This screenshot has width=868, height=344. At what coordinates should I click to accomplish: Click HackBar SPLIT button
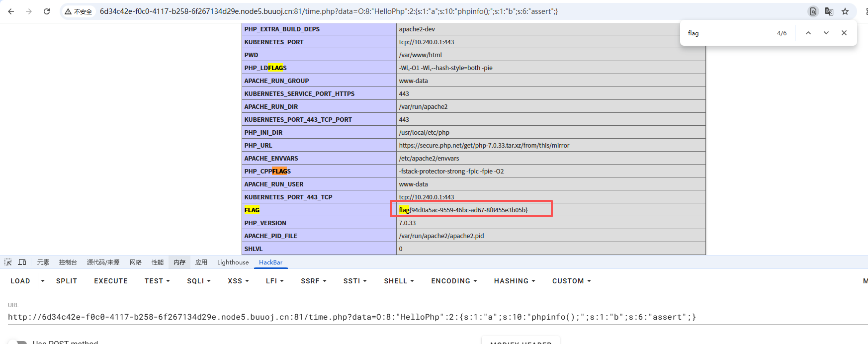click(x=67, y=281)
